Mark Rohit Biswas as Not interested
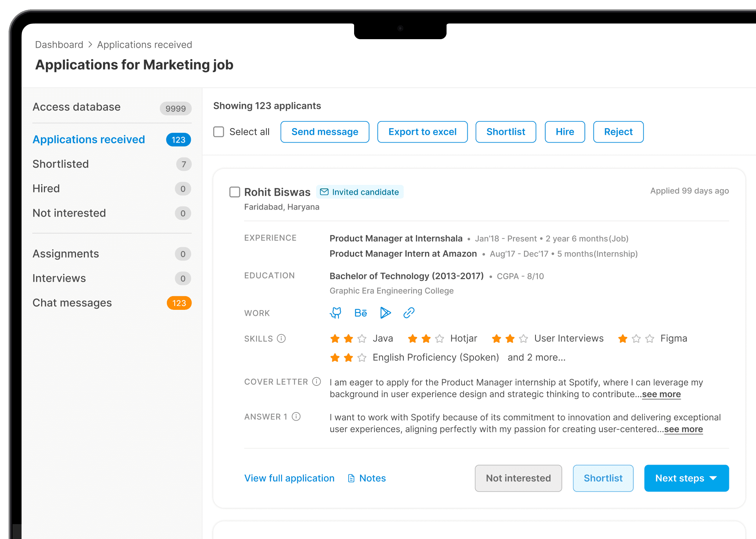The width and height of the screenshot is (756, 539). [518, 478]
